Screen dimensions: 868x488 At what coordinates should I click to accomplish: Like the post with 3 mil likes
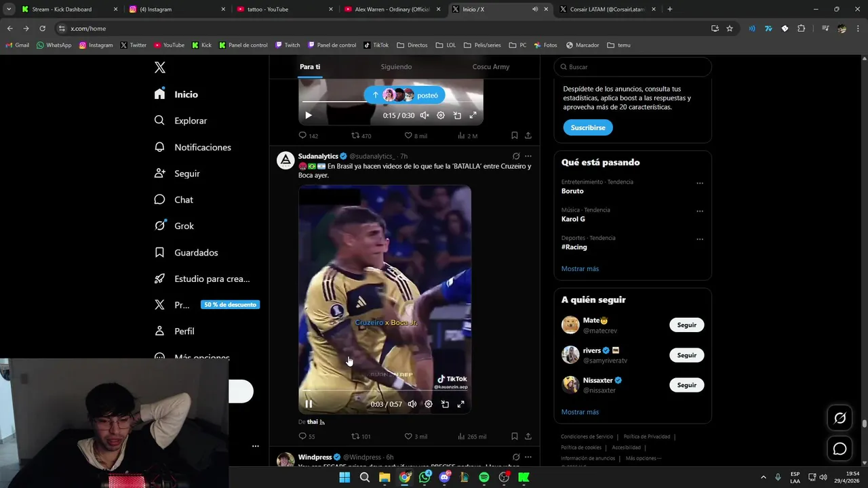[416, 436]
